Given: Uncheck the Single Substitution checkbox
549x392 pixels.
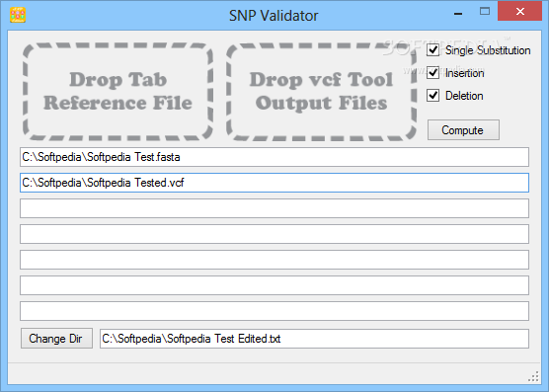Looking at the screenshot, I should point(433,50).
